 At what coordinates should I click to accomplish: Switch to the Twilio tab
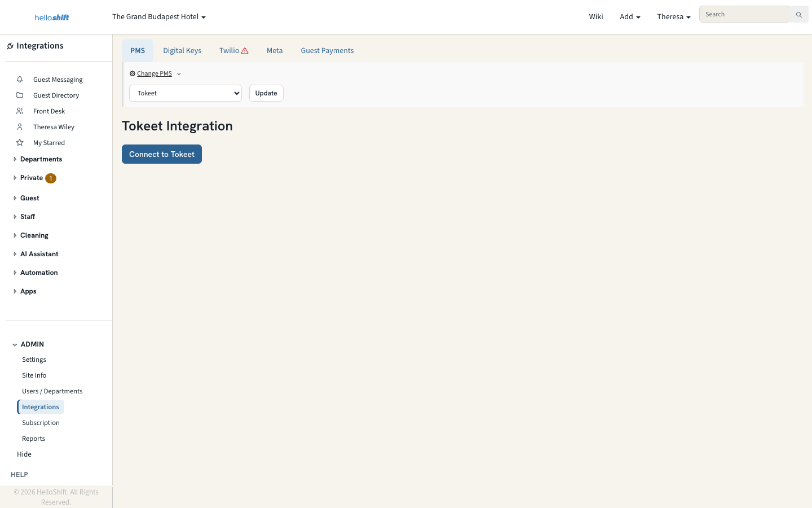tap(234, 51)
